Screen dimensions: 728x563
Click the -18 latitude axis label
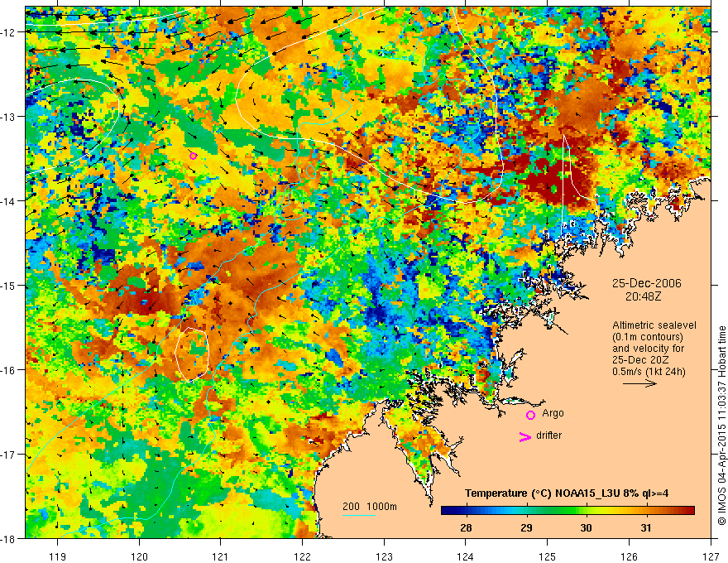tap(9, 539)
